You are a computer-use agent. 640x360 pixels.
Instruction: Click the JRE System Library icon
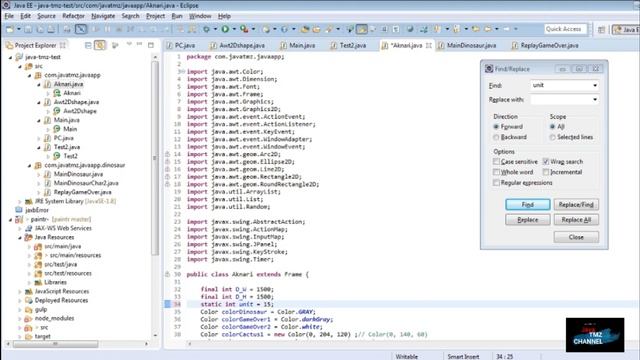(x=29, y=201)
